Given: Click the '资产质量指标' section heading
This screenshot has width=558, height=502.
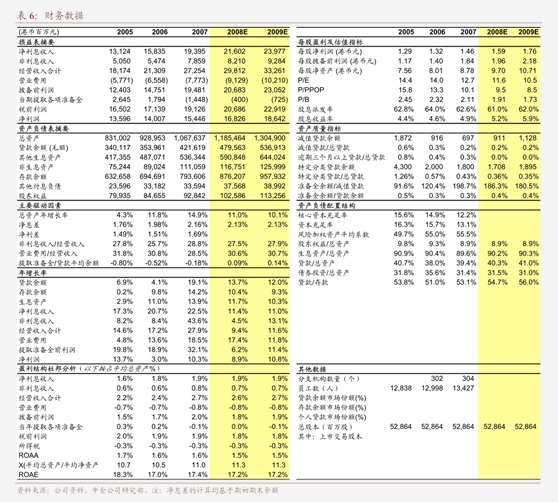Looking at the screenshot, I should point(319,128).
